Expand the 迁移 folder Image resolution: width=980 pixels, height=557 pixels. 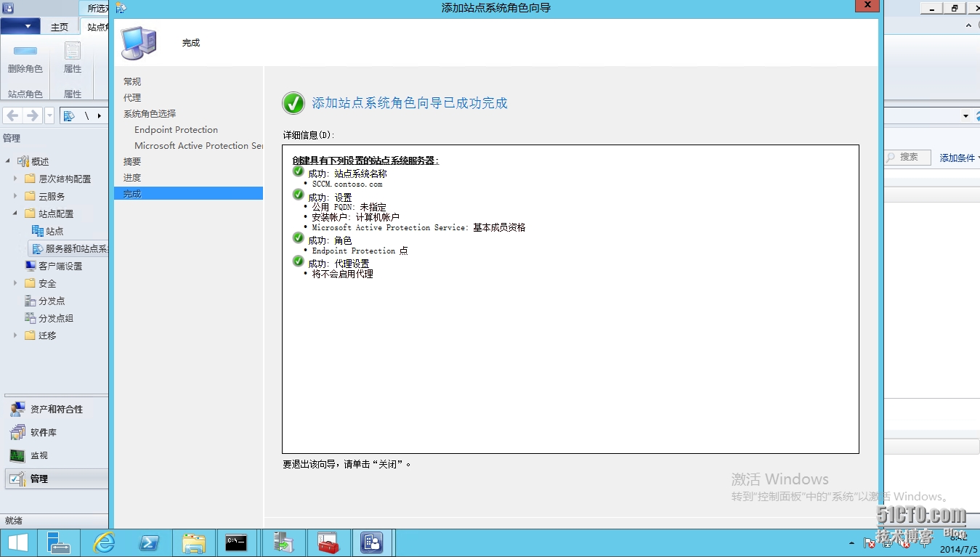pyautogui.click(x=15, y=336)
